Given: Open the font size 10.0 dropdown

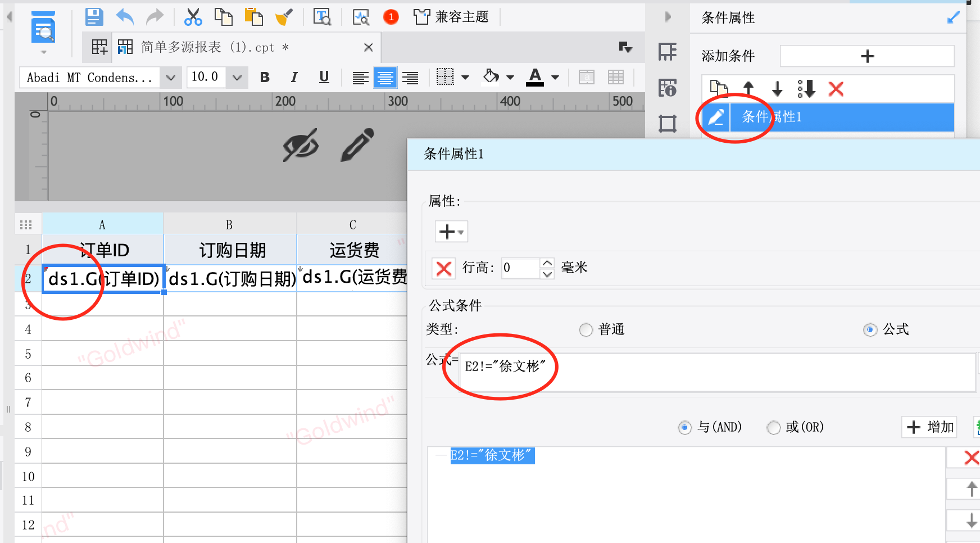Looking at the screenshot, I should pyautogui.click(x=237, y=78).
